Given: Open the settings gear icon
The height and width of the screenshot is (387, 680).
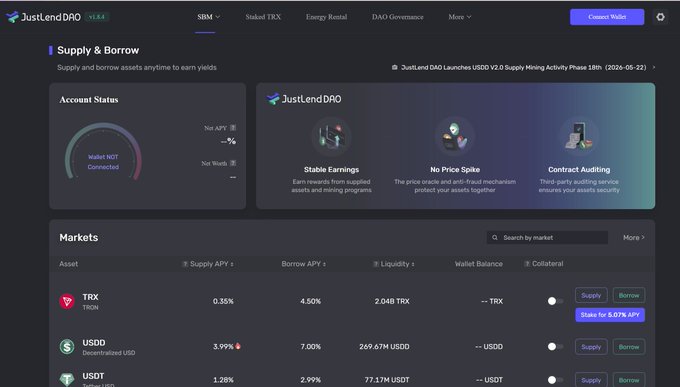Looking at the screenshot, I should pos(660,17).
